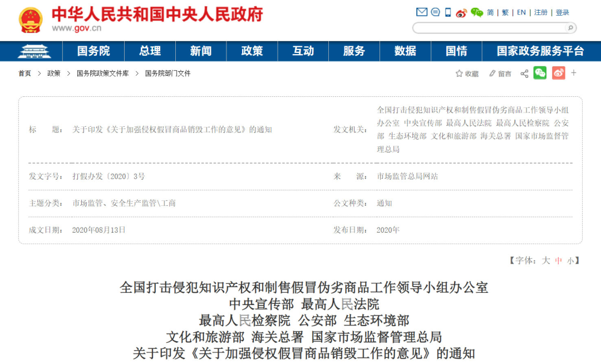Expand more share options with plus icon
The width and height of the screenshot is (601, 364).
point(574,73)
